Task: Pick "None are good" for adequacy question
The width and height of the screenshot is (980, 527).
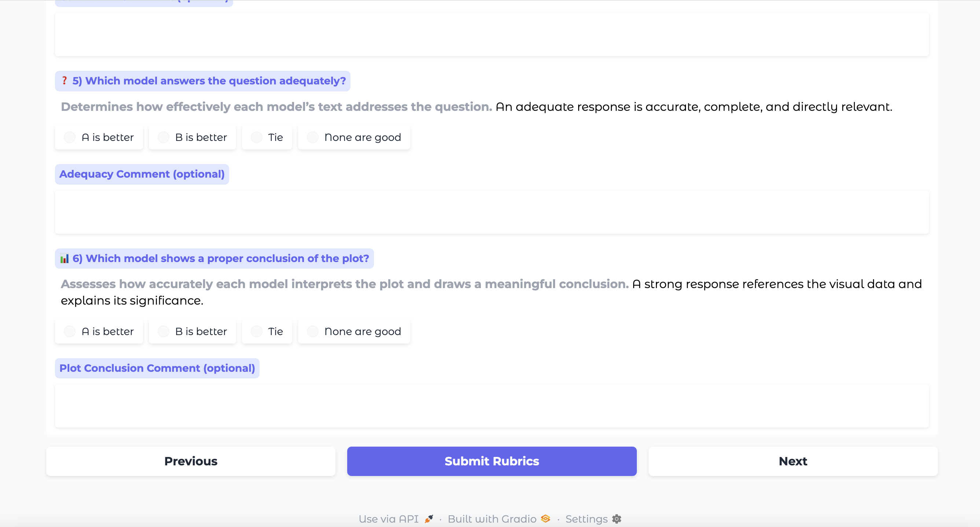Action: pyautogui.click(x=312, y=137)
